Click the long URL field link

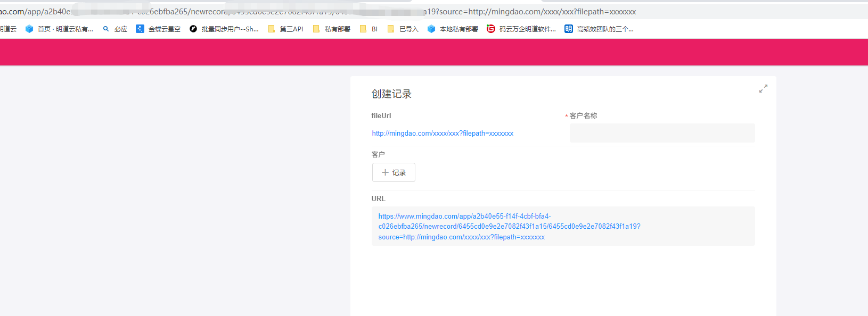coord(509,227)
